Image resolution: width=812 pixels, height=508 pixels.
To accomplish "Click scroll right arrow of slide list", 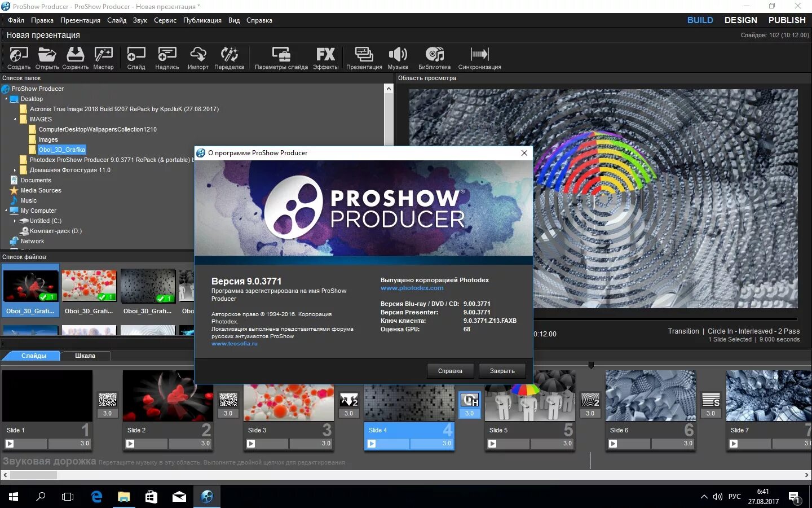I will click(807, 475).
